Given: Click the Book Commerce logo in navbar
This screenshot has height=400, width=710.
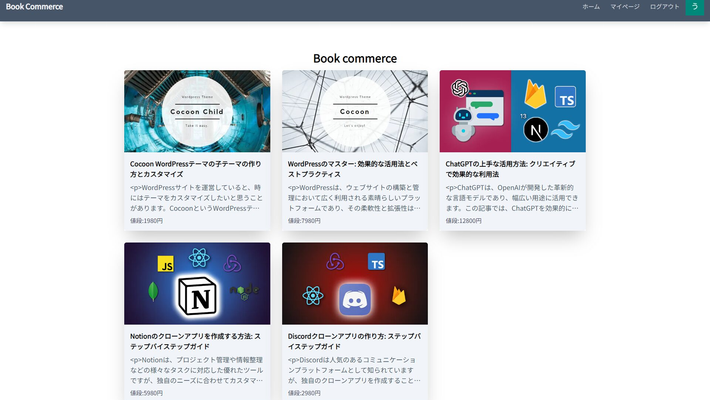Looking at the screenshot, I should 34,7.
